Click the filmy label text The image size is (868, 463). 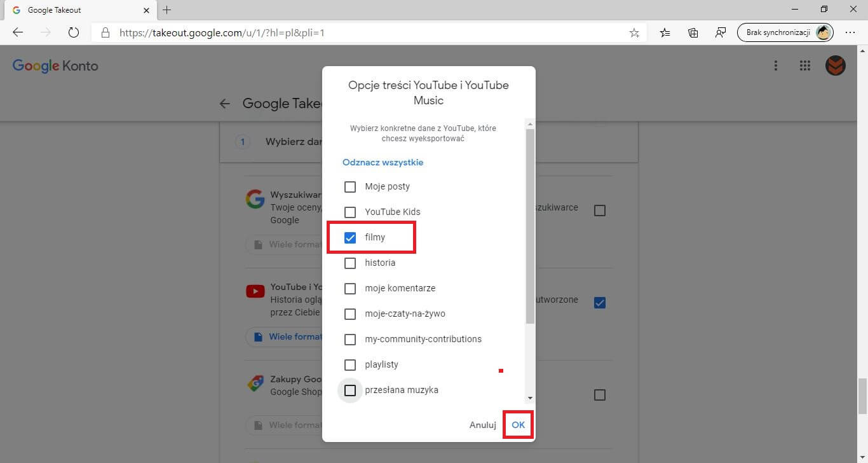tap(375, 237)
